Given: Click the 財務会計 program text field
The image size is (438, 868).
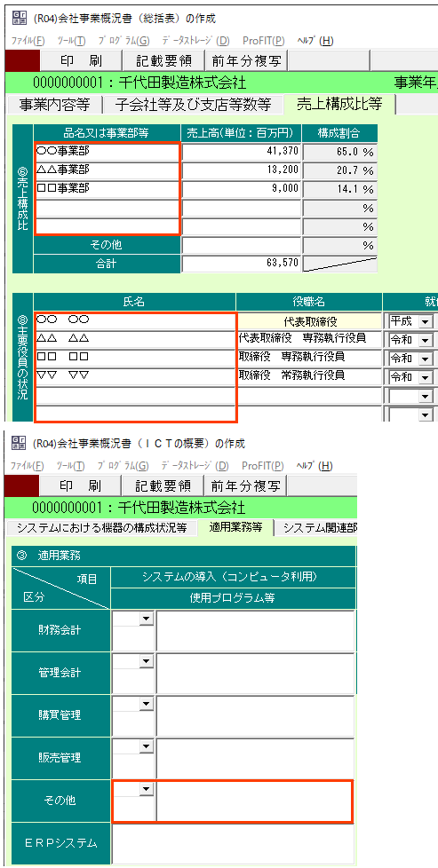Looking at the screenshot, I should coord(256,631).
